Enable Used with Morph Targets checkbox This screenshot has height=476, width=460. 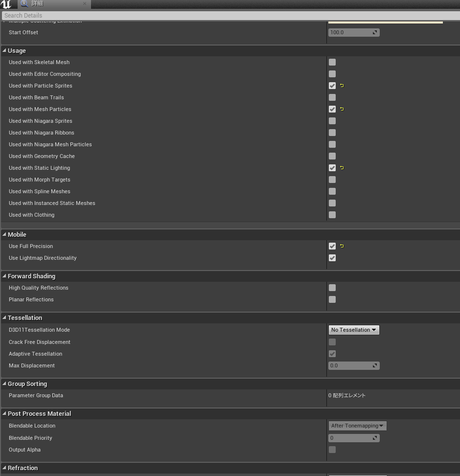pos(332,180)
